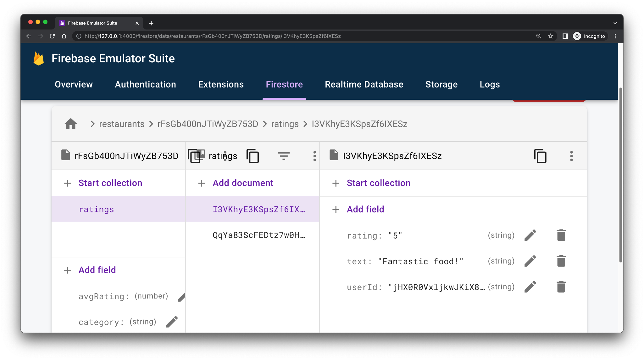Expand ratings breadcrumb link

pos(285,124)
